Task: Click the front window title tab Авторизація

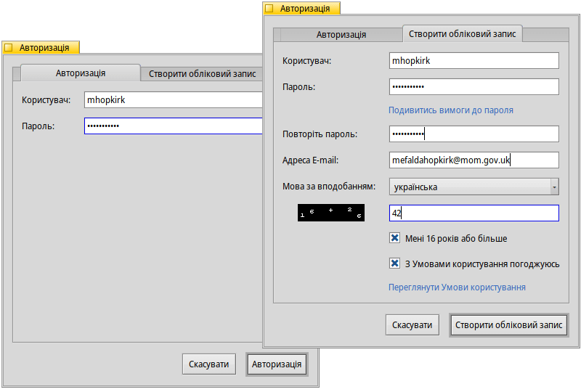Action: click(x=301, y=9)
